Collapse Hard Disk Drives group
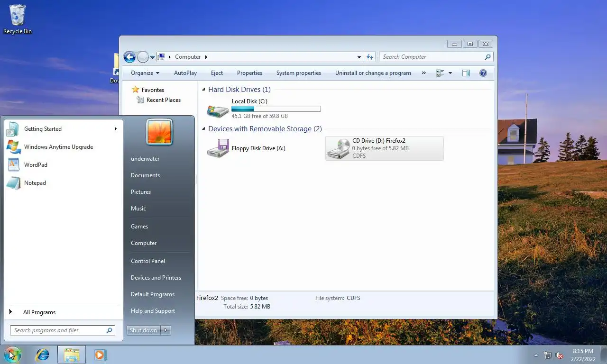The image size is (607, 364). point(204,90)
